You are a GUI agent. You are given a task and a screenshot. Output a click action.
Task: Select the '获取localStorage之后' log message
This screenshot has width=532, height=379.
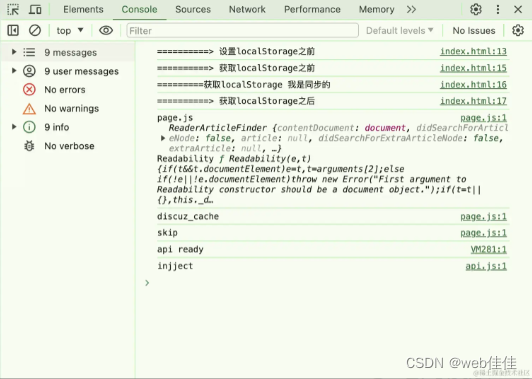(236, 101)
